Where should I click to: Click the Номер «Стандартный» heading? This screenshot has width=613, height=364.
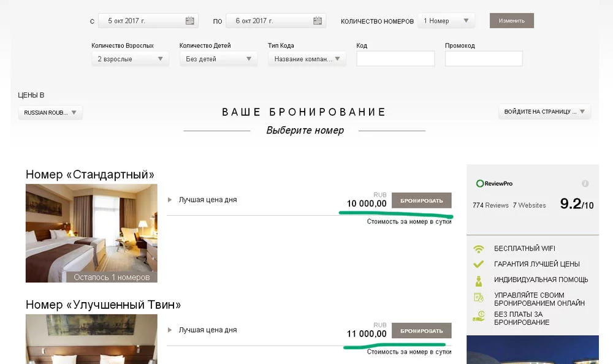90,175
